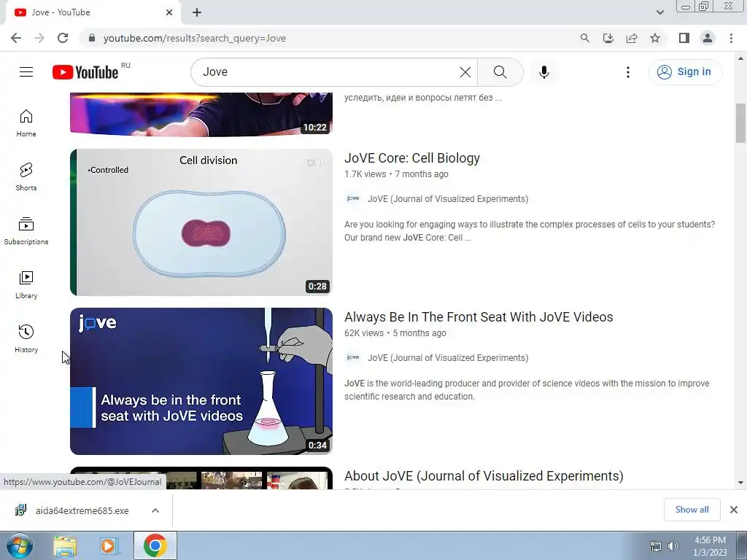The height and width of the screenshot is (560, 747).
Task: Open History in the sidebar
Action: click(26, 338)
